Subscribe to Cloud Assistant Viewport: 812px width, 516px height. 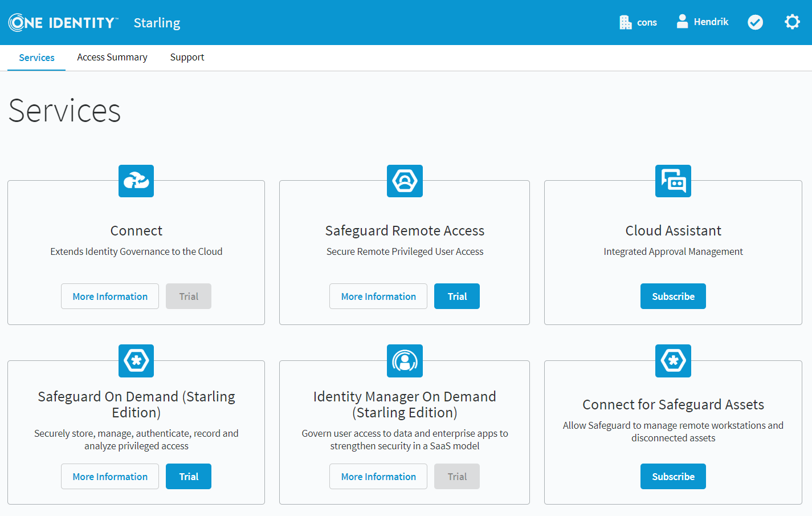point(673,296)
